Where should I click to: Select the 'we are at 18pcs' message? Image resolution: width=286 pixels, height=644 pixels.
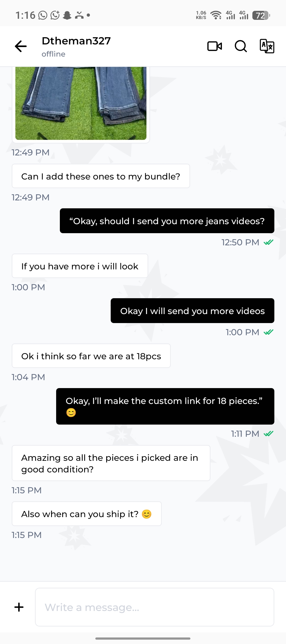click(x=91, y=356)
